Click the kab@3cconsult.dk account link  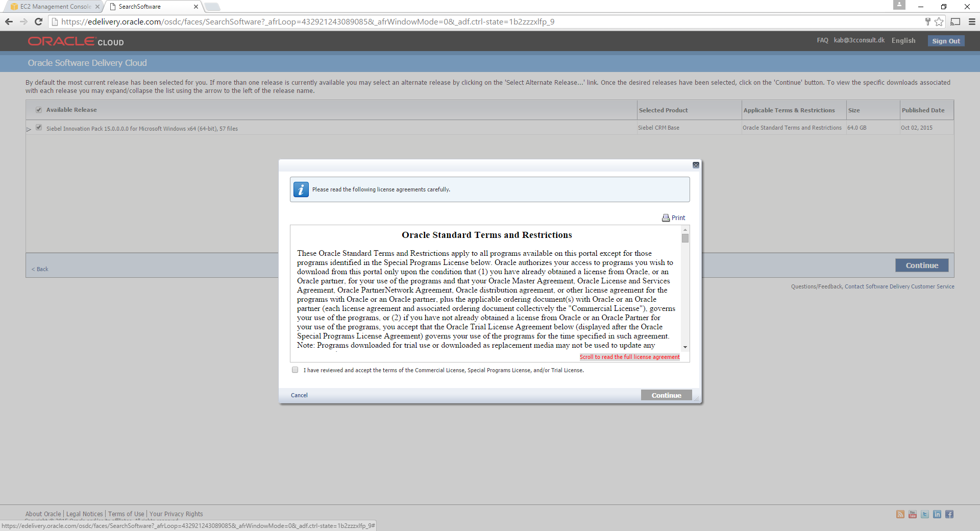859,40
